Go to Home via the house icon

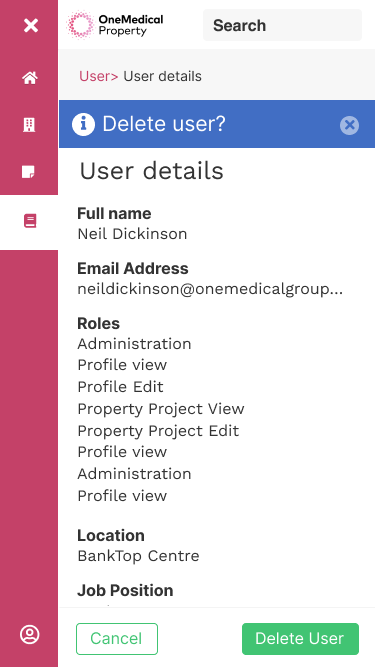30,78
